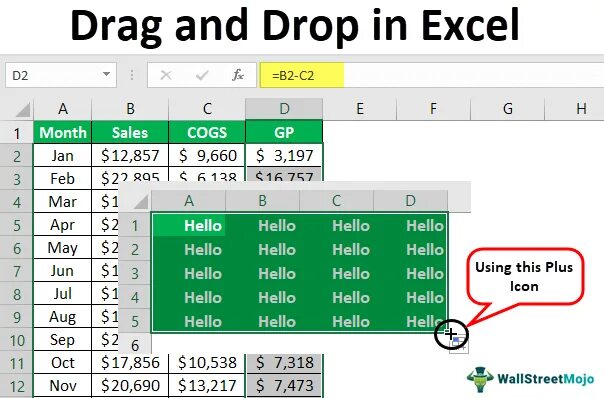604x398 pixels.
Task: Click the Name Box showing D2
Action: pos(61,75)
